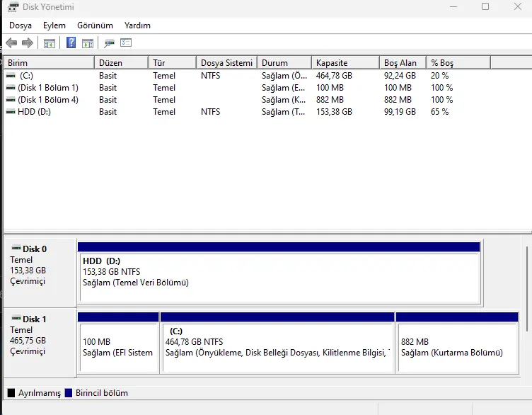Sort by the % Boş column header
The image size is (532, 415).
tap(458, 63)
